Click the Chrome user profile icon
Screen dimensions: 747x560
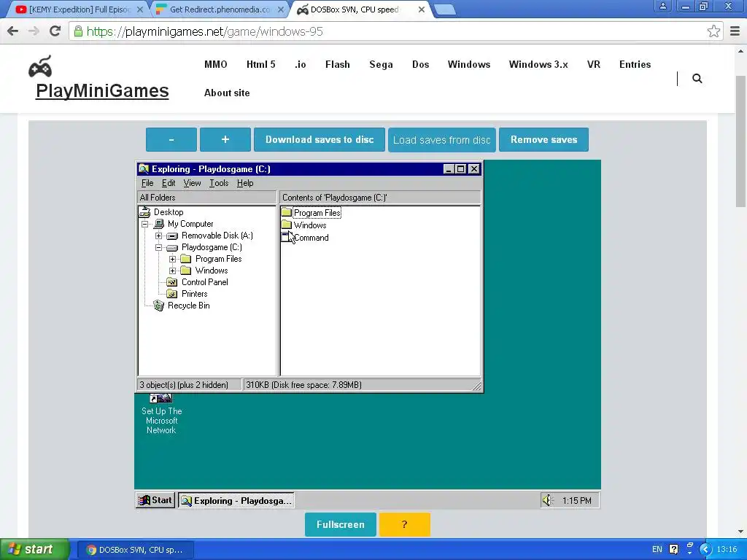pyautogui.click(x=662, y=6)
